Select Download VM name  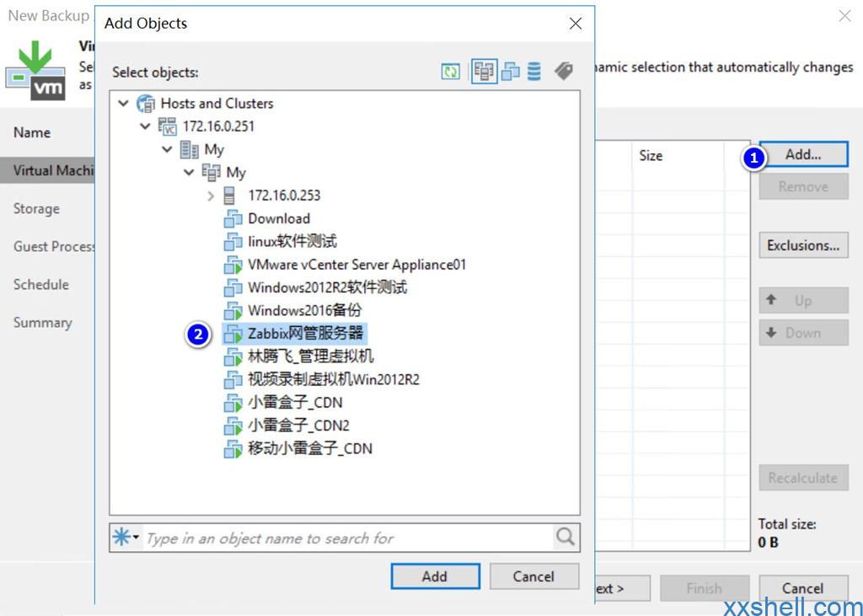point(279,218)
